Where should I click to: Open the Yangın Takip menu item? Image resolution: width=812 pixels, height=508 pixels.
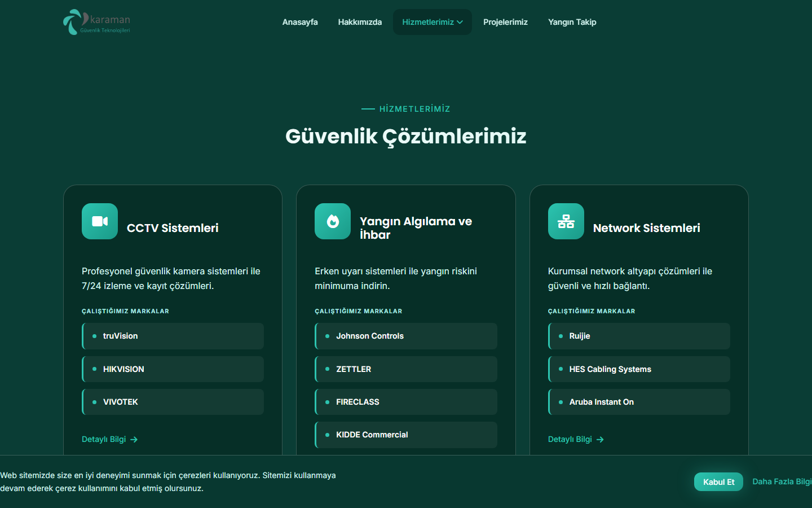pyautogui.click(x=572, y=22)
